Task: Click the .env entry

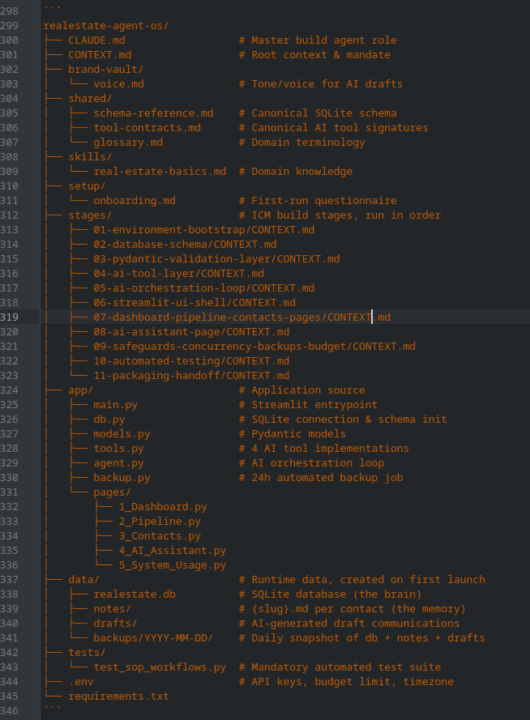Action: click(x=81, y=682)
